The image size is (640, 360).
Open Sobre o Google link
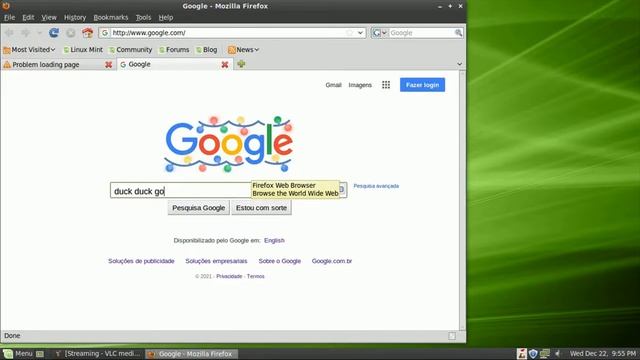click(280, 261)
